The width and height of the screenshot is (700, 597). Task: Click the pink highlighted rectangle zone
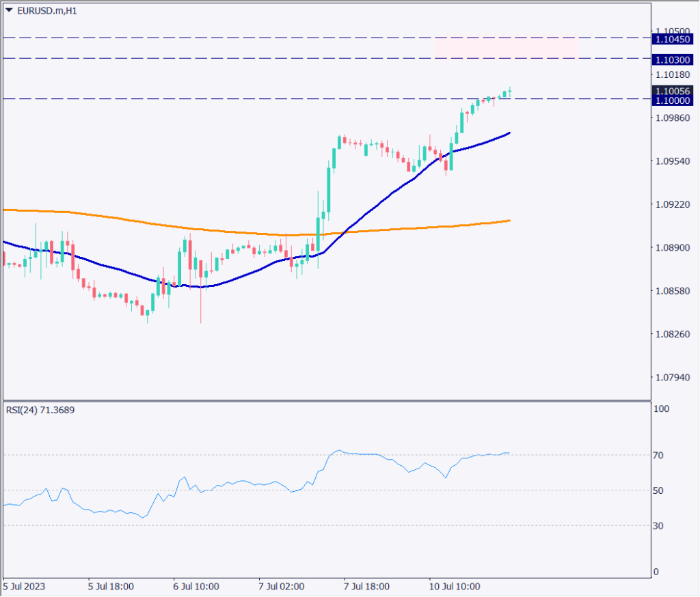coord(506,46)
